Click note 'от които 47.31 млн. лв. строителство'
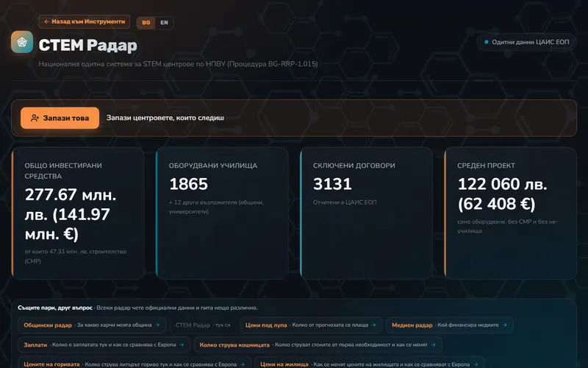This screenshot has width=588, height=368. pos(76,252)
